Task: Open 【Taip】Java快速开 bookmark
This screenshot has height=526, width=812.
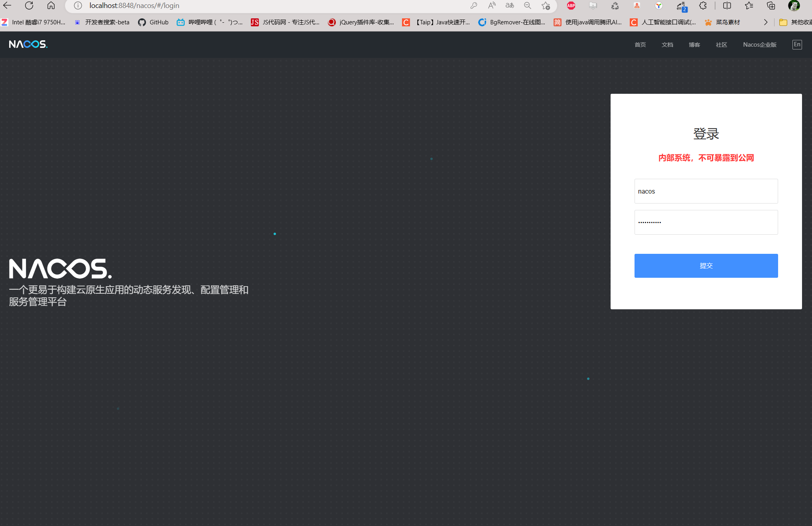Action: pos(436,22)
